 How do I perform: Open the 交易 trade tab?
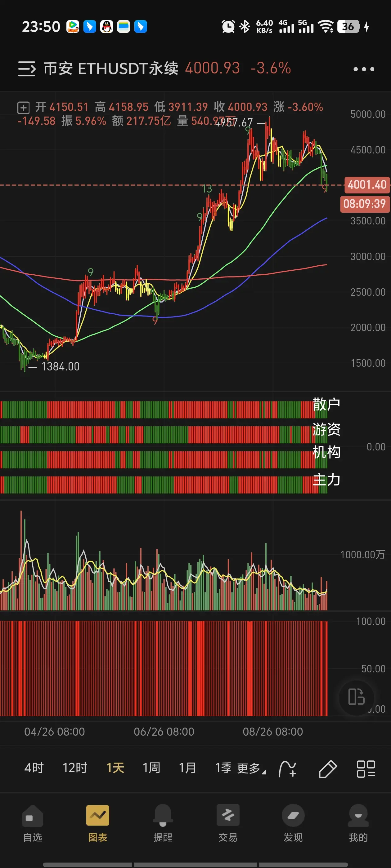tap(228, 823)
